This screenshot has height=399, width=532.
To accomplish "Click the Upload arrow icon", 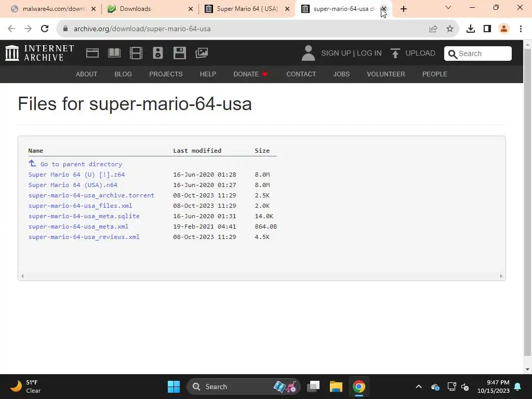I will click(x=395, y=54).
